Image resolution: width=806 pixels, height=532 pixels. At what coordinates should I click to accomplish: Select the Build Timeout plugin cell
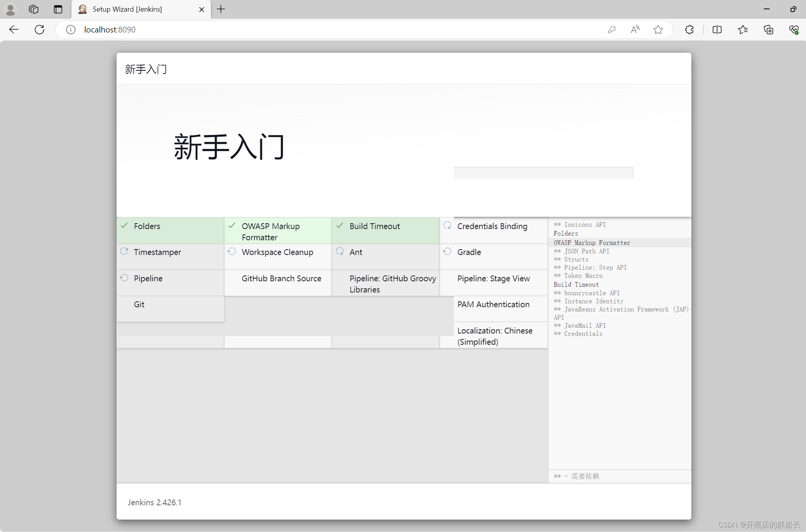[386, 230]
